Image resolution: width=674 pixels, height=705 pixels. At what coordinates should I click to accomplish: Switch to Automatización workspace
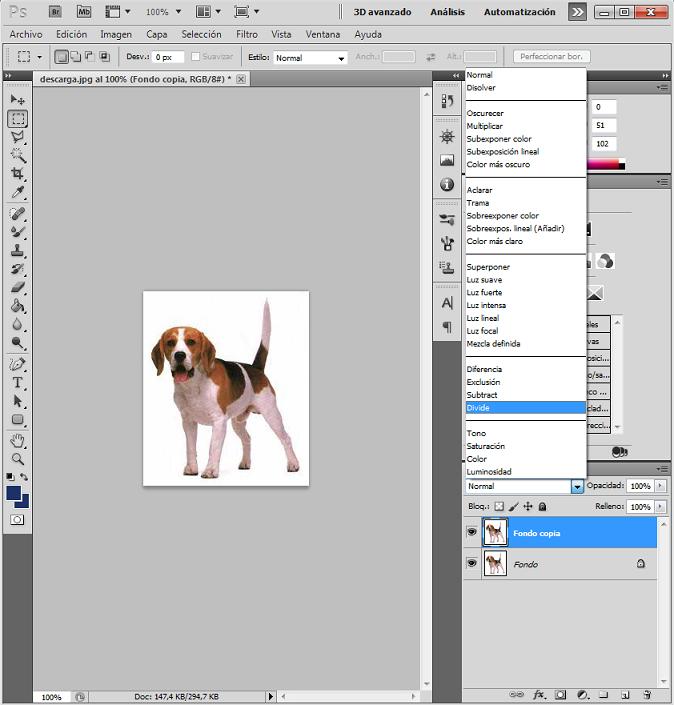coord(519,12)
